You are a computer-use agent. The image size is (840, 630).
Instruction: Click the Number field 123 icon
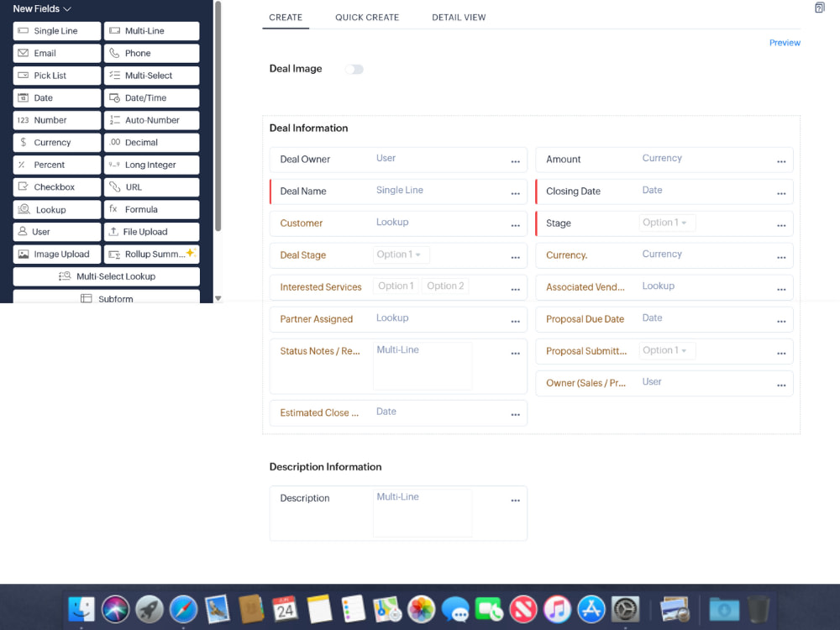click(23, 120)
